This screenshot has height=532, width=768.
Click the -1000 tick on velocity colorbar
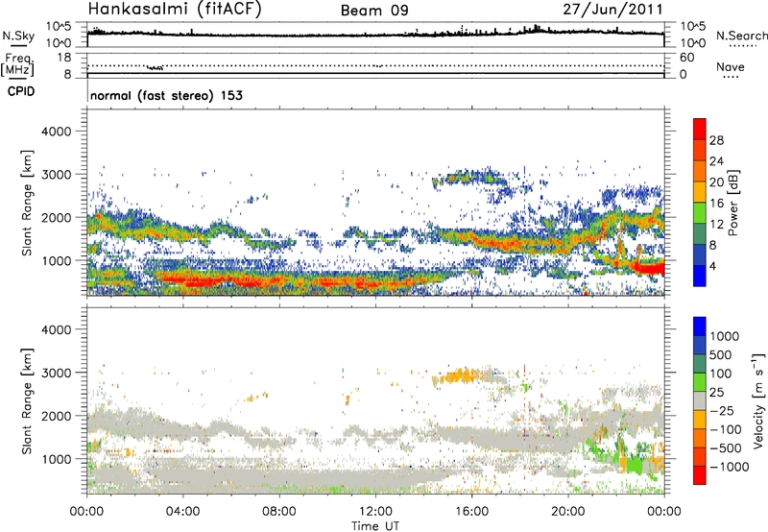click(730, 467)
